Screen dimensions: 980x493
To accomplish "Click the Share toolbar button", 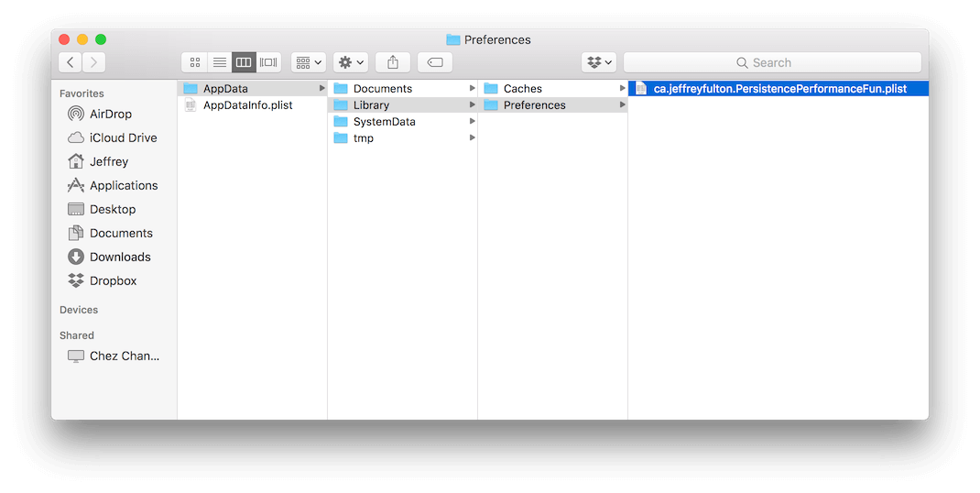I will pos(393,62).
